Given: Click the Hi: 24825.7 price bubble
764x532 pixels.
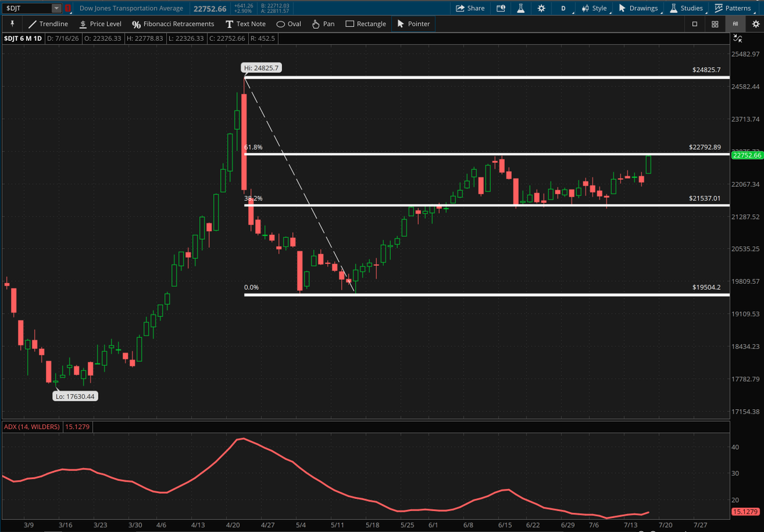Looking at the screenshot, I should tap(260, 68).
